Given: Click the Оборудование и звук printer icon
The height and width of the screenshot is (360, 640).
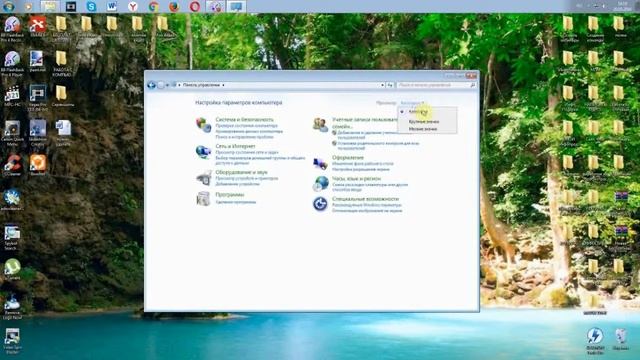Looking at the screenshot, I should (203, 178).
